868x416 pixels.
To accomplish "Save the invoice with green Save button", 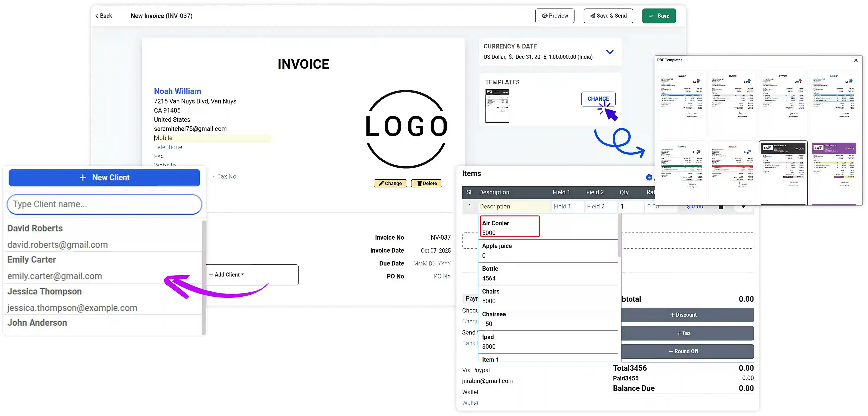I will 659,16.
